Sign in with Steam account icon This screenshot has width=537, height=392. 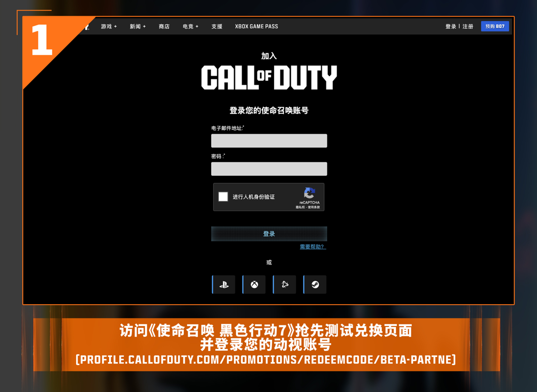point(315,285)
